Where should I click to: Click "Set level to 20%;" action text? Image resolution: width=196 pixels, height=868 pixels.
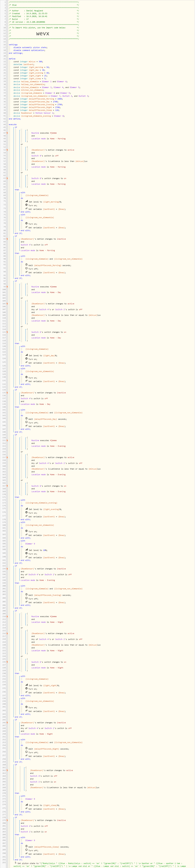38,550
